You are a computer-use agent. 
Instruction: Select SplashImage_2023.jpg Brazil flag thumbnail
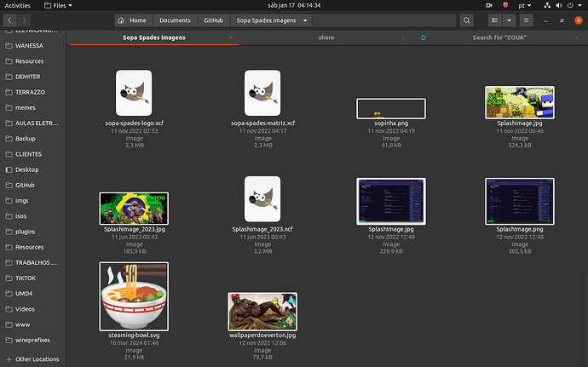134,209
